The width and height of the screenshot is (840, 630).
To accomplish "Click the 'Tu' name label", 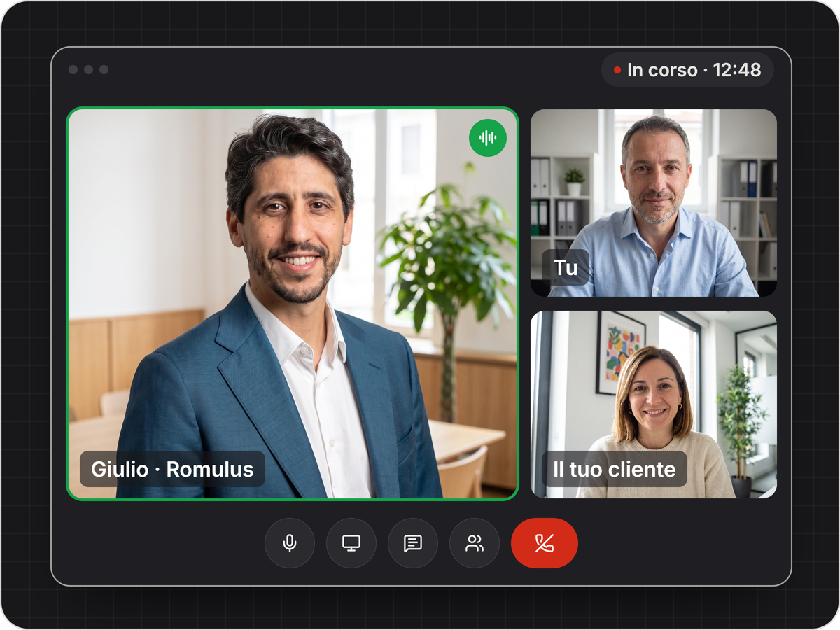I will (566, 267).
